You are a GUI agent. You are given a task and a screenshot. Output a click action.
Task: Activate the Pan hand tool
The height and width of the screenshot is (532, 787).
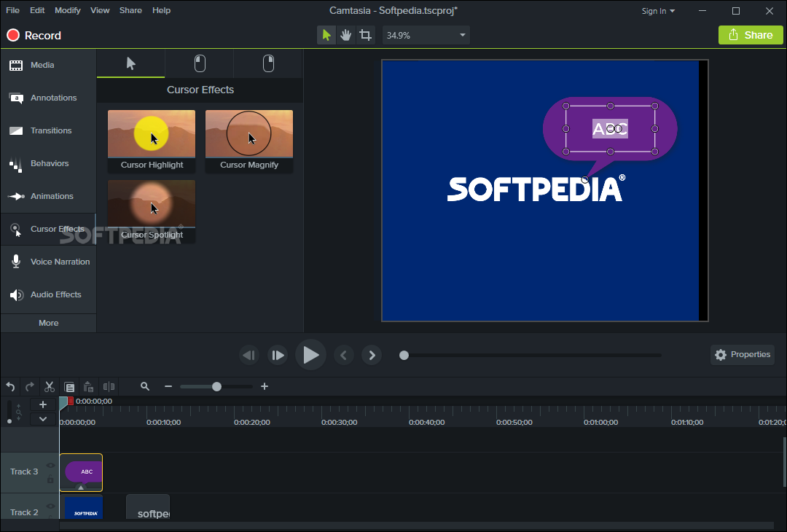pyautogui.click(x=346, y=35)
